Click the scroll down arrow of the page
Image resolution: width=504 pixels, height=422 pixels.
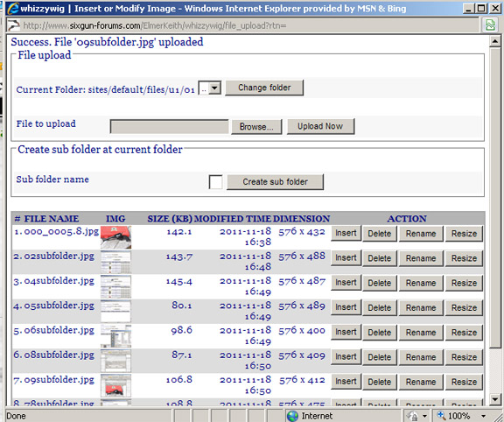click(x=495, y=400)
